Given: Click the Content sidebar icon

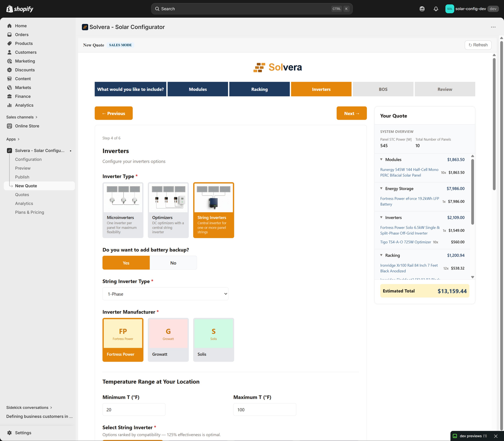Looking at the screenshot, I should [9, 79].
